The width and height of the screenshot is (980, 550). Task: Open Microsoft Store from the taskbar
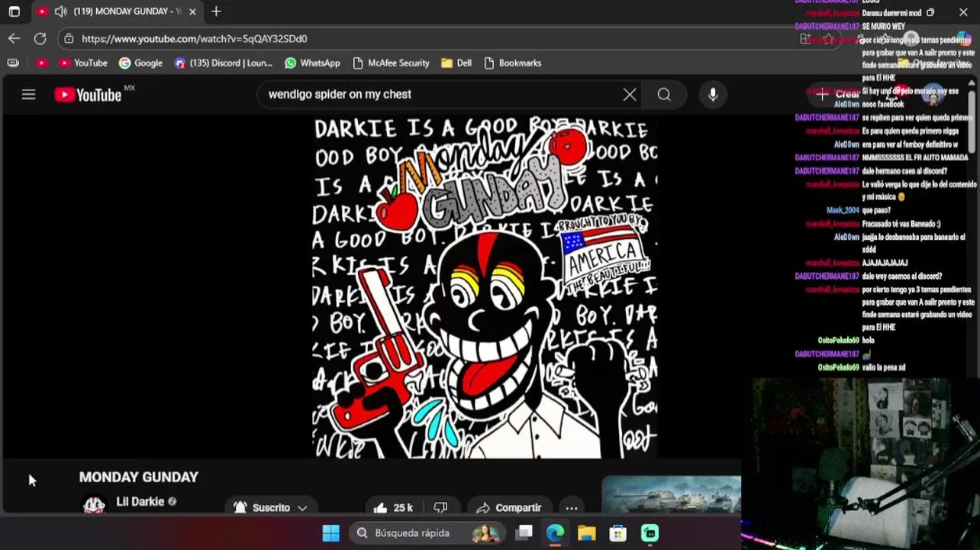click(x=617, y=533)
